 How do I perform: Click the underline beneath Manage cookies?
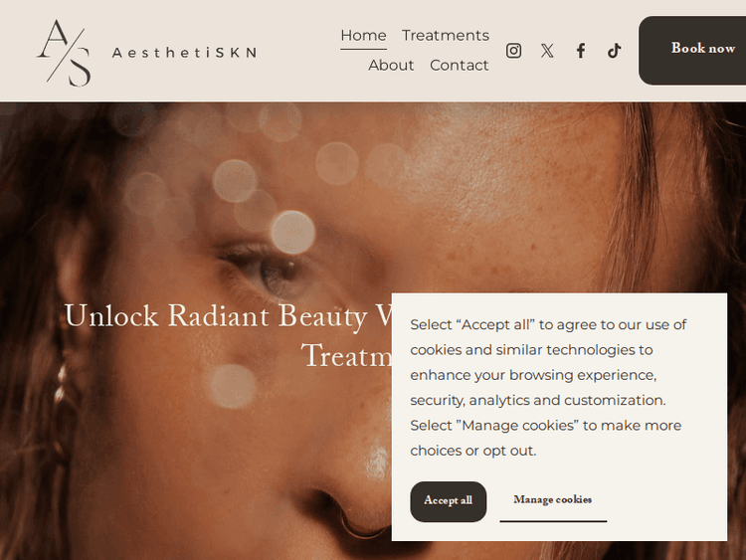tap(553, 521)
